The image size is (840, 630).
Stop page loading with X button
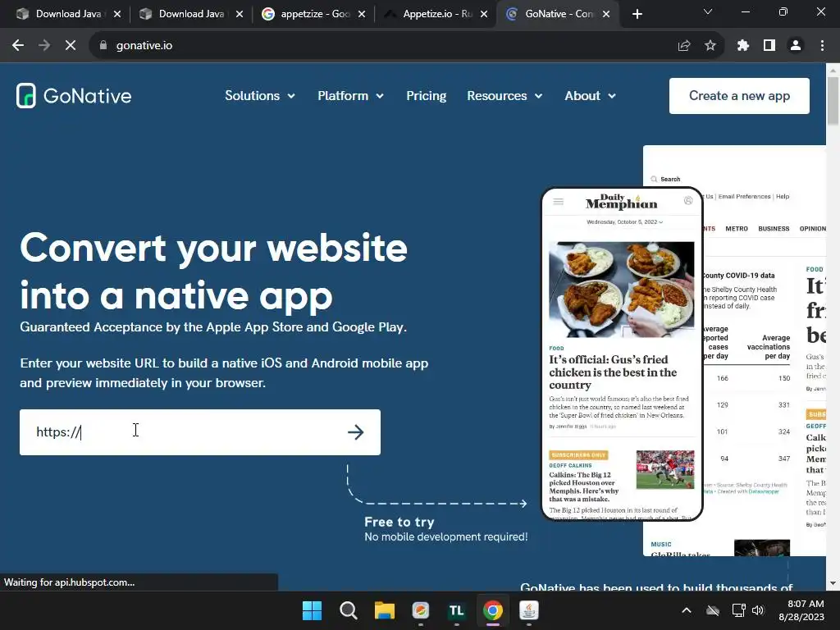(x=71, y=46)
